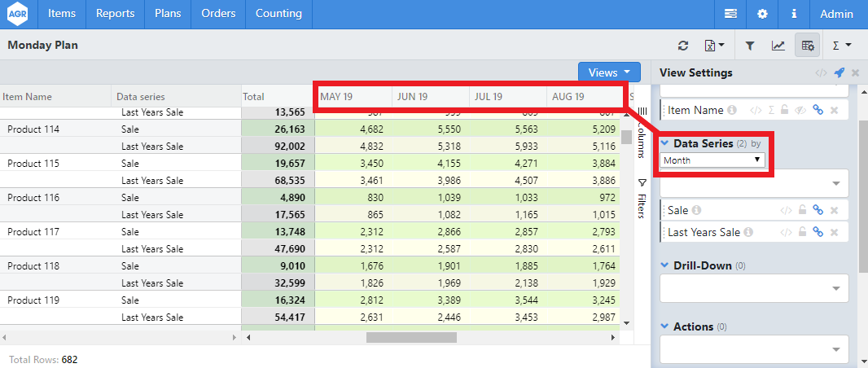Remove the Sale data series

[x=835, y=210]
